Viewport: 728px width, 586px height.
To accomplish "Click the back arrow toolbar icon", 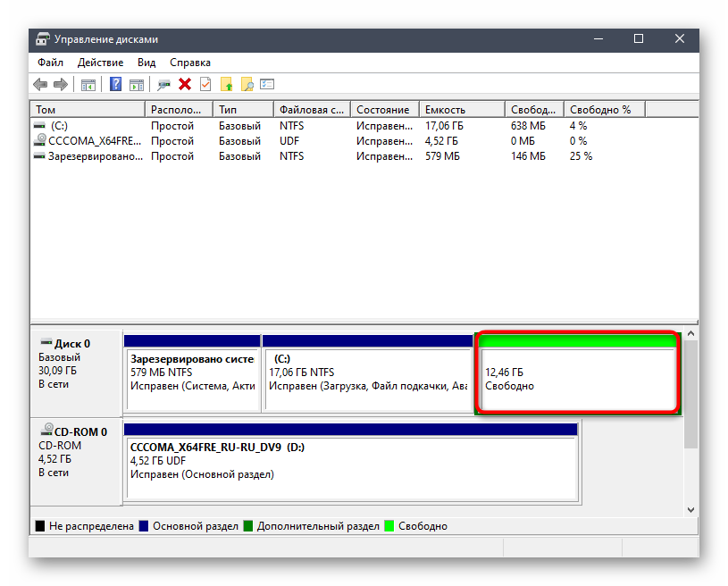I will tap(40, 84).
